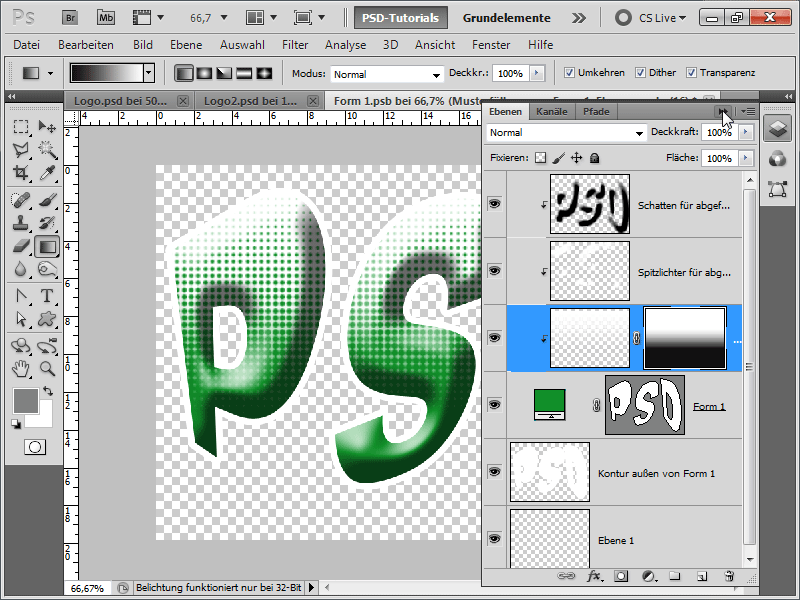The width and height of the screenshot is (800, 600).
Task: Select the Move tool
Action: tap(47, 127)
